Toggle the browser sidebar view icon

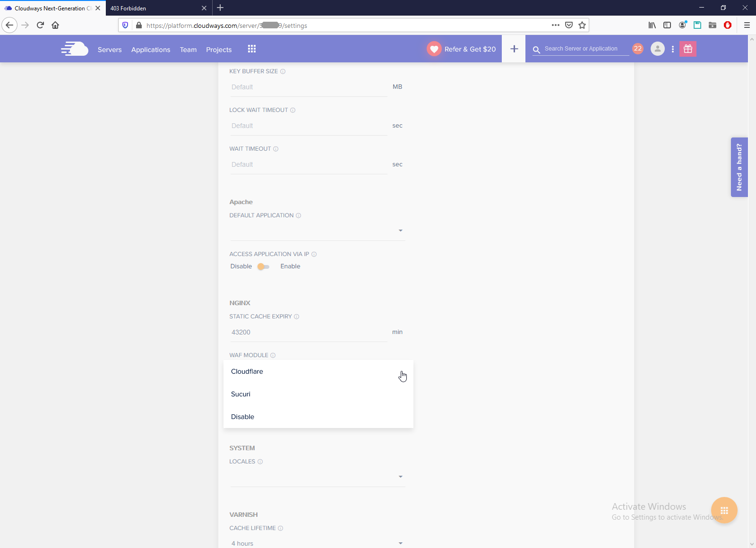(667, 25)
